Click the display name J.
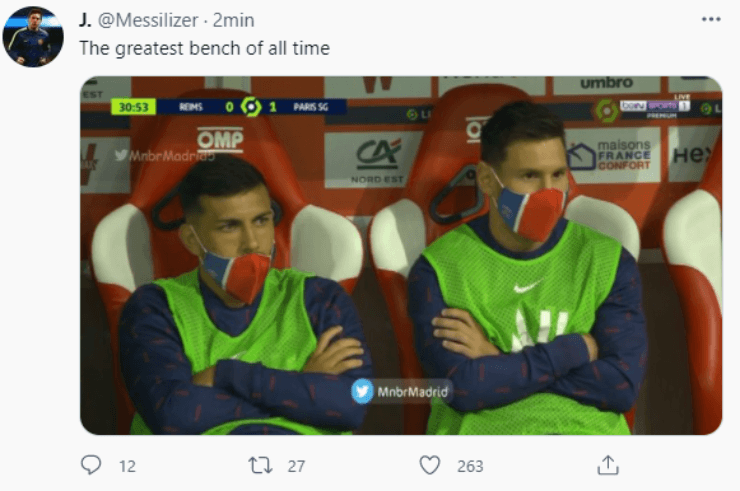This screenshot has width=740, height=491. click(85, 20)
